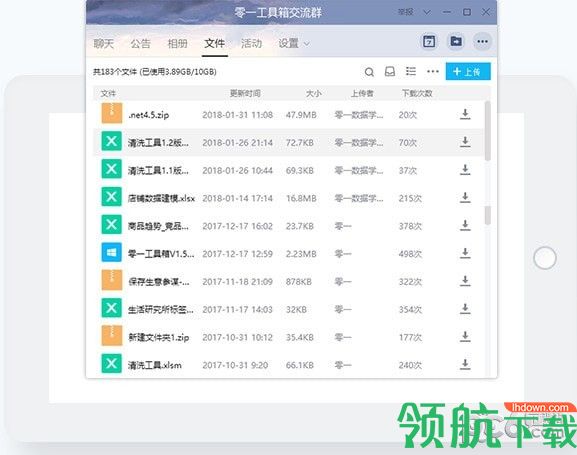The image size is (577, 455).
Task: Click download count 378次
Action: click(x=410, y=226)
